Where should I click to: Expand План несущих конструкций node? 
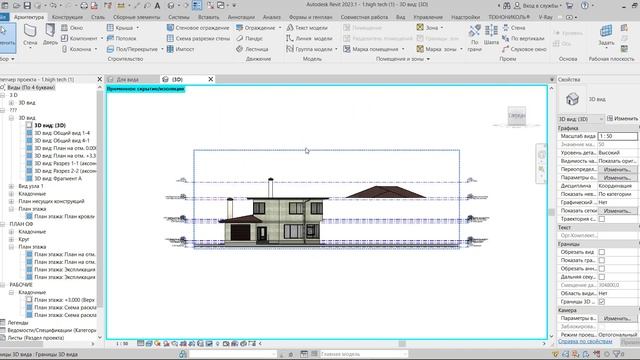pyautogui.click(x=11, y=201)
